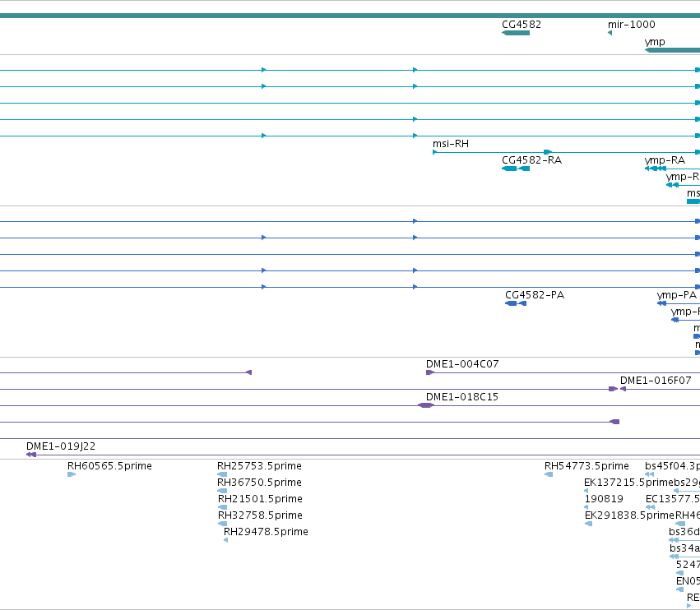Screen dimensions: 700x610
Task: Select the CG4582-RA transcript label
Action: pos(531,160)
